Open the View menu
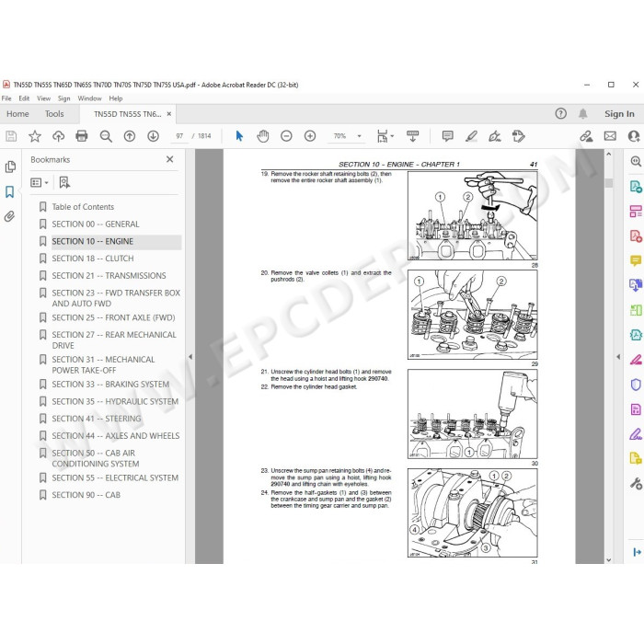This screenshot has width=644, height=644. pos(43,98)
